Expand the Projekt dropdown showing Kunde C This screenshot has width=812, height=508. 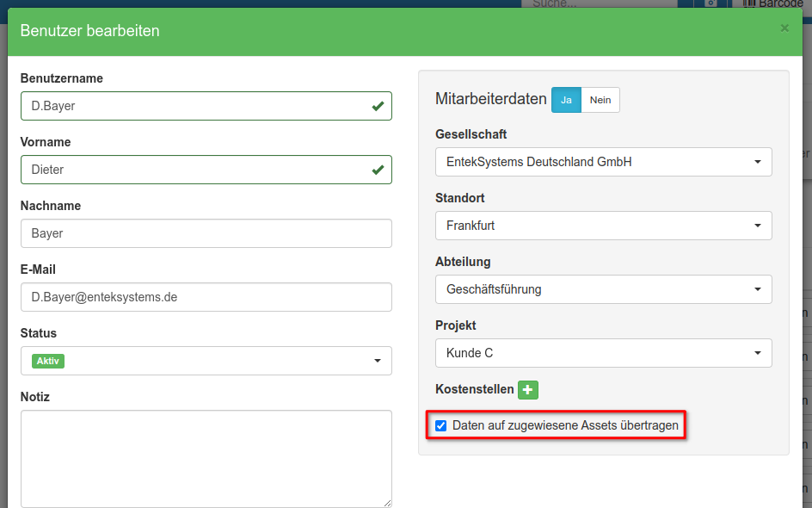tap(603, 353)
